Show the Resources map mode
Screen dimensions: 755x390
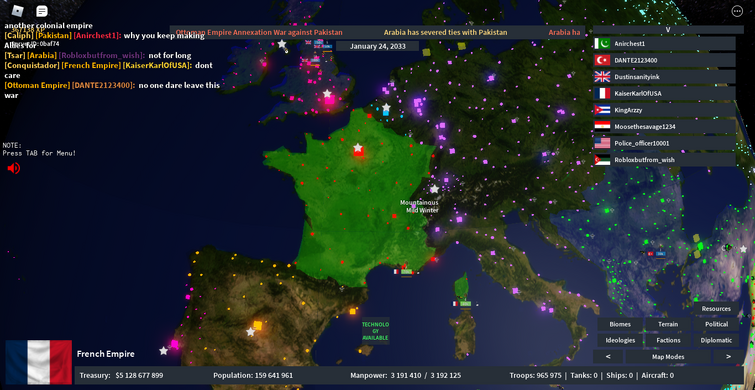pyautogui.click(x=716, y=309)
